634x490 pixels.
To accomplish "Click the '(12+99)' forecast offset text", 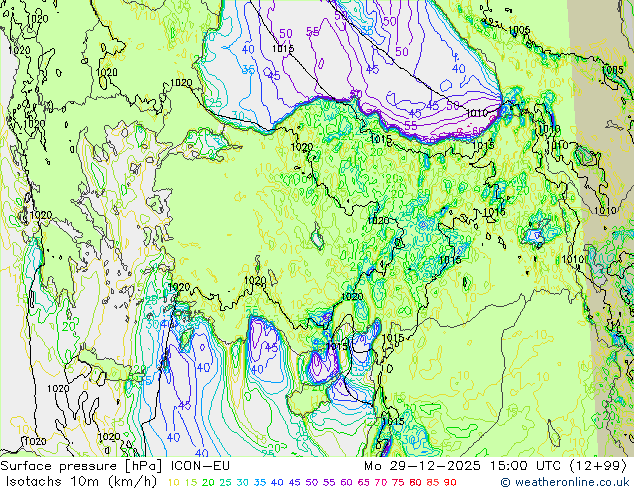I will tap(598, 466).
